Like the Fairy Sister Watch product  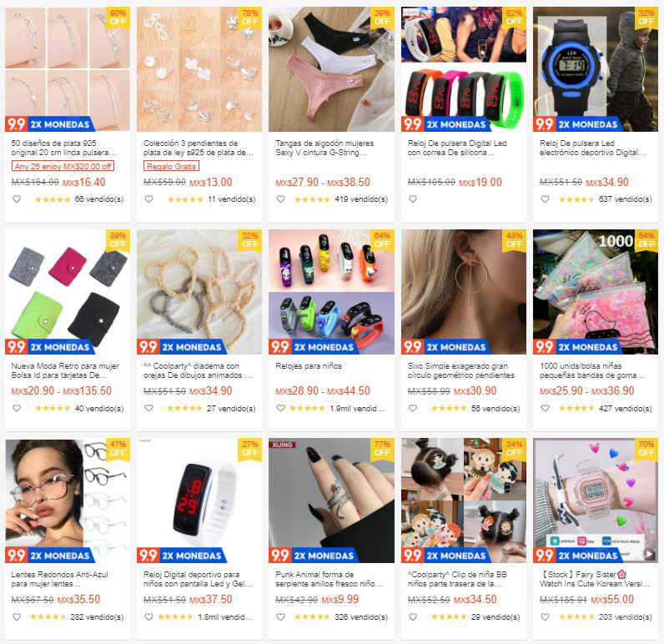tap(545, 617)
